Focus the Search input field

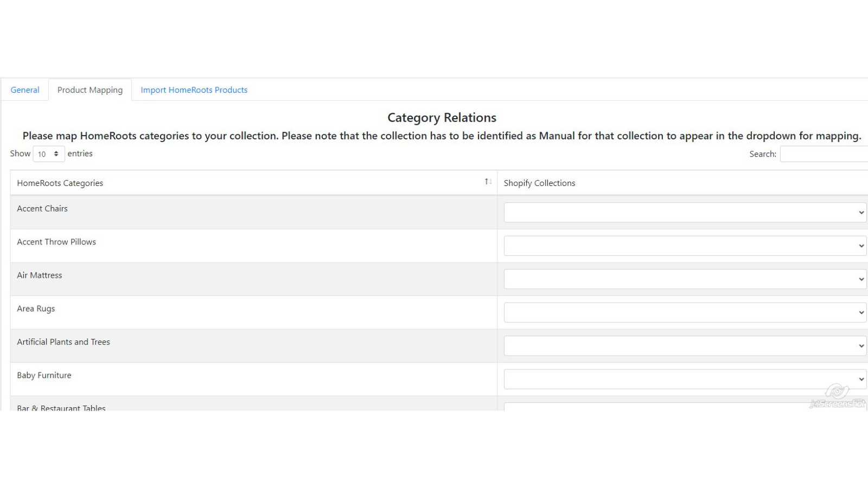tap(824, 154)
